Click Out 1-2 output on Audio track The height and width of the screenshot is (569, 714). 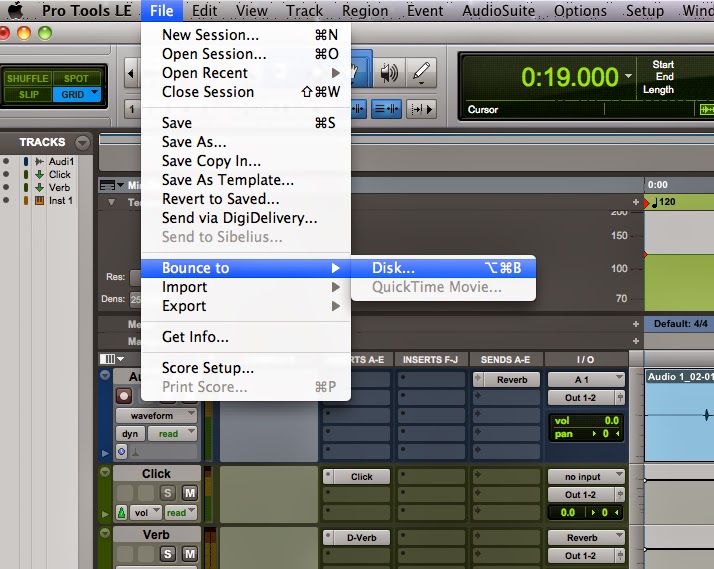click(x=581, y=398)
